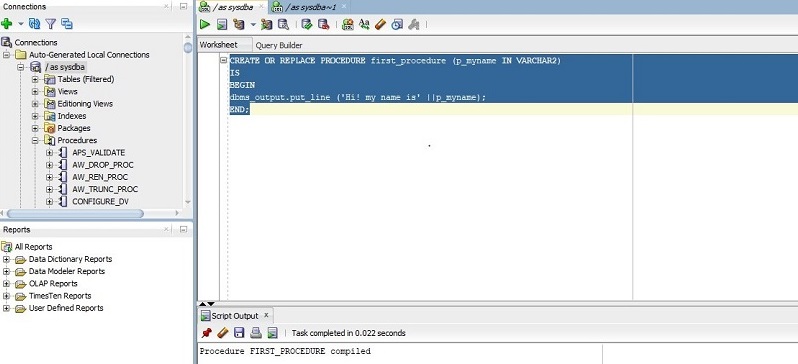The image size is (798, 364).
Task: Expand OLAP Reports folder
Action: (x=6, y=284)
